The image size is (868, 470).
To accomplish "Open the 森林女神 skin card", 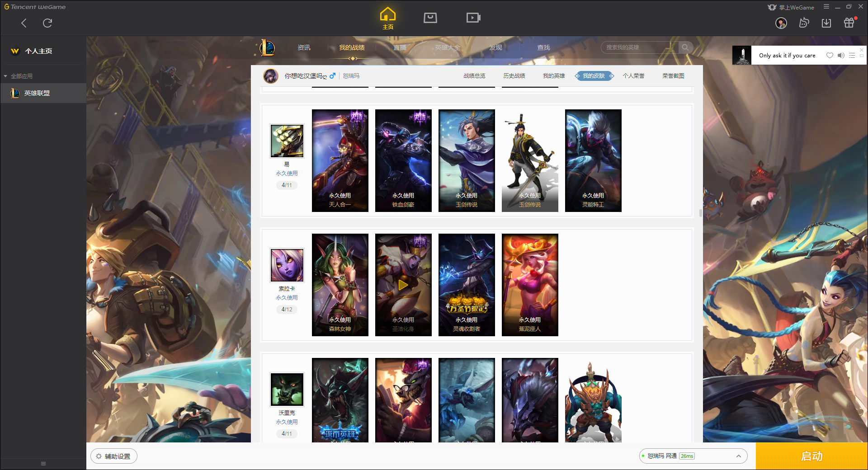I will click(x=340, y=285).
